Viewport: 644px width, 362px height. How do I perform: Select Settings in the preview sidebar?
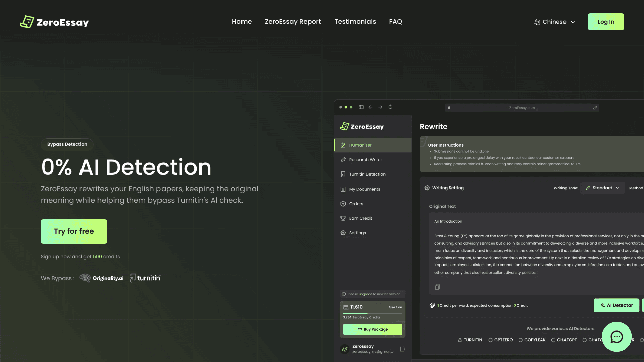[372, 233]
